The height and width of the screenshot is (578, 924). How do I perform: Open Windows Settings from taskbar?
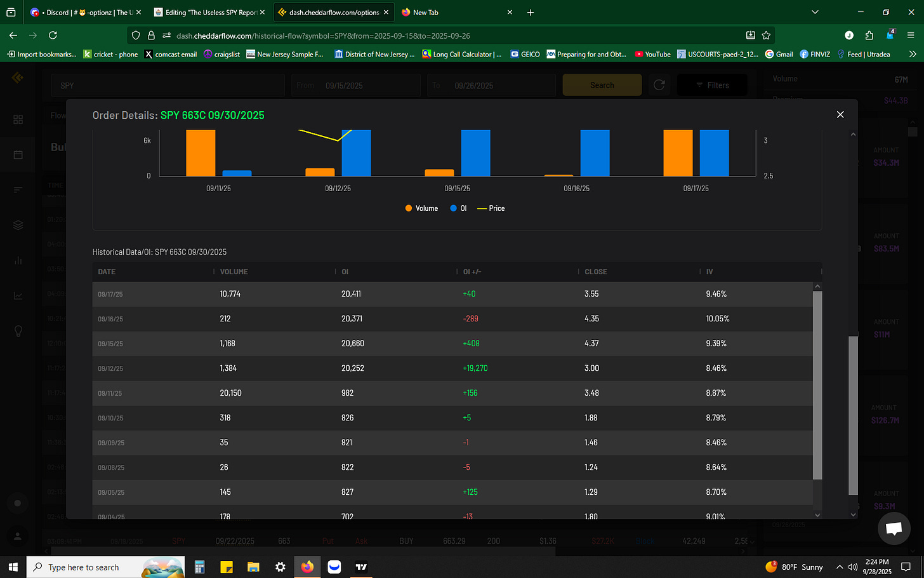pyautogui.click(x=280, y=567)
